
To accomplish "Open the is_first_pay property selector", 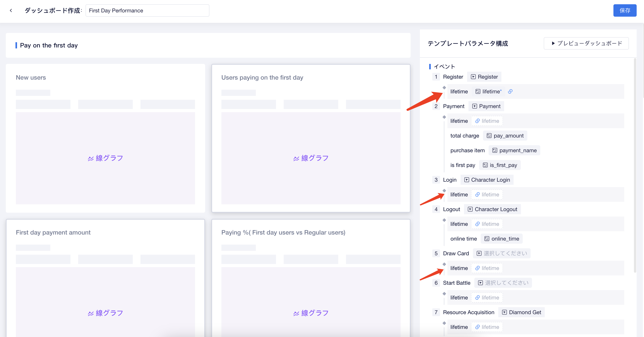I will pyautogui.click(x=500, y=165).
